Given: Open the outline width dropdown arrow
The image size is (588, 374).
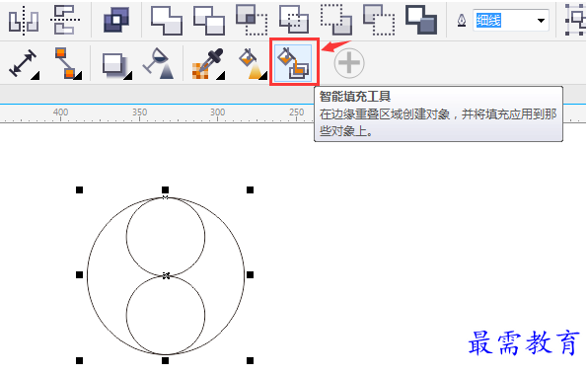Looking at the screenshot, I should tap(541, 21).
